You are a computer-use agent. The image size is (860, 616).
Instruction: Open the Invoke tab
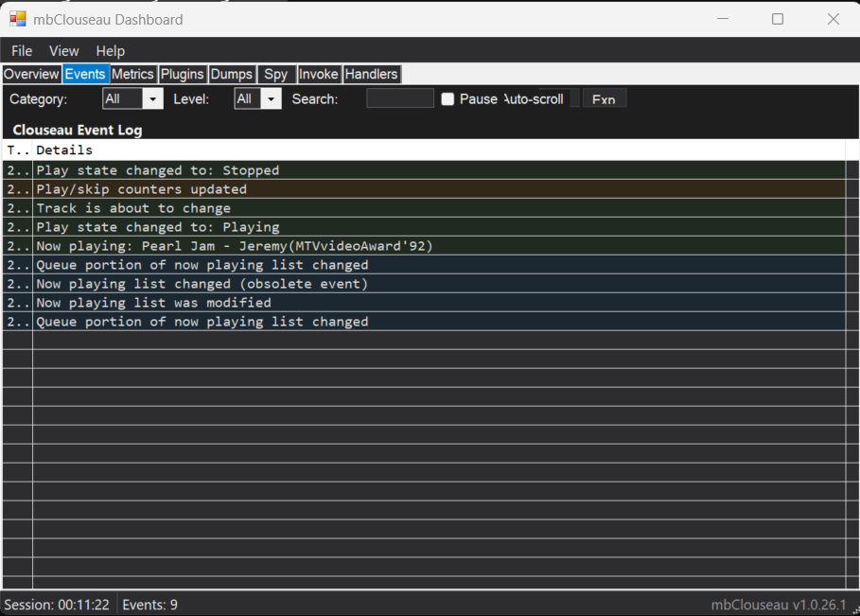(x=318, y=75)
